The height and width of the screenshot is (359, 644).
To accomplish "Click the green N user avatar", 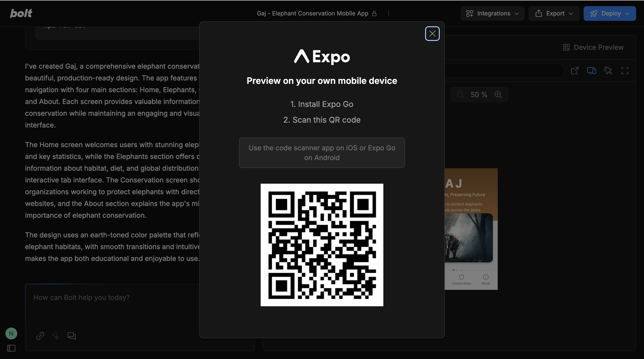I will 11,333.
